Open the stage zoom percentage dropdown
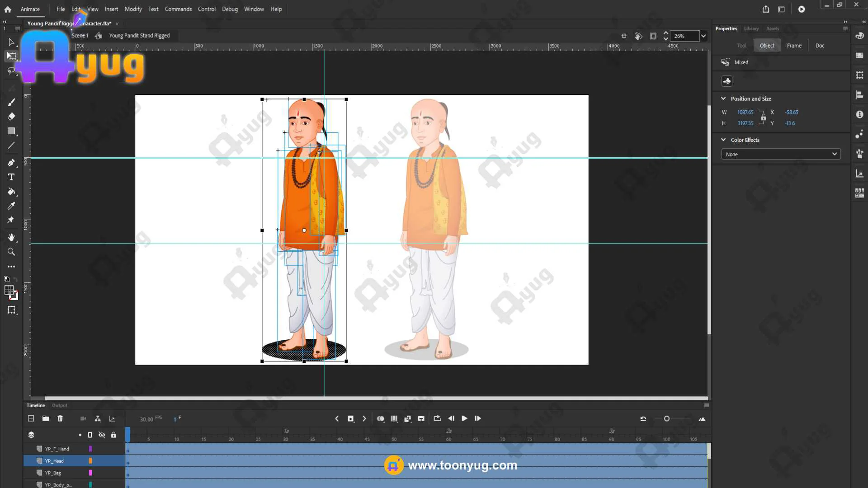 pyautogui.click(x=703, y=36)
